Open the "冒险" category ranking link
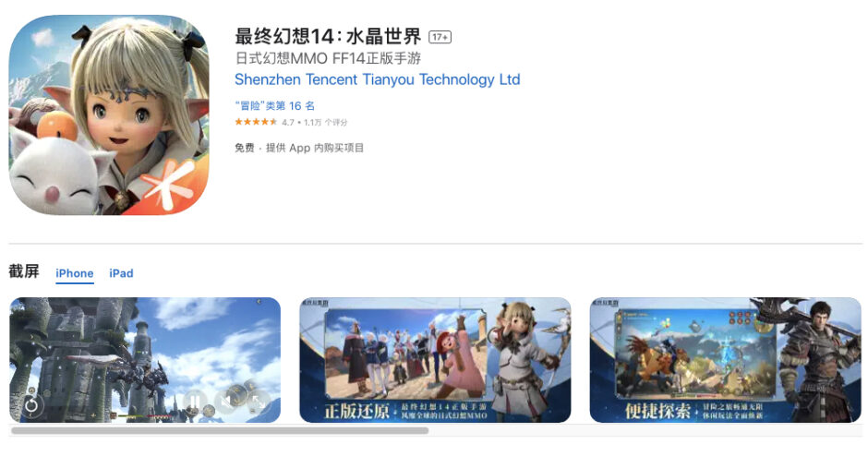 pos(274,106)
